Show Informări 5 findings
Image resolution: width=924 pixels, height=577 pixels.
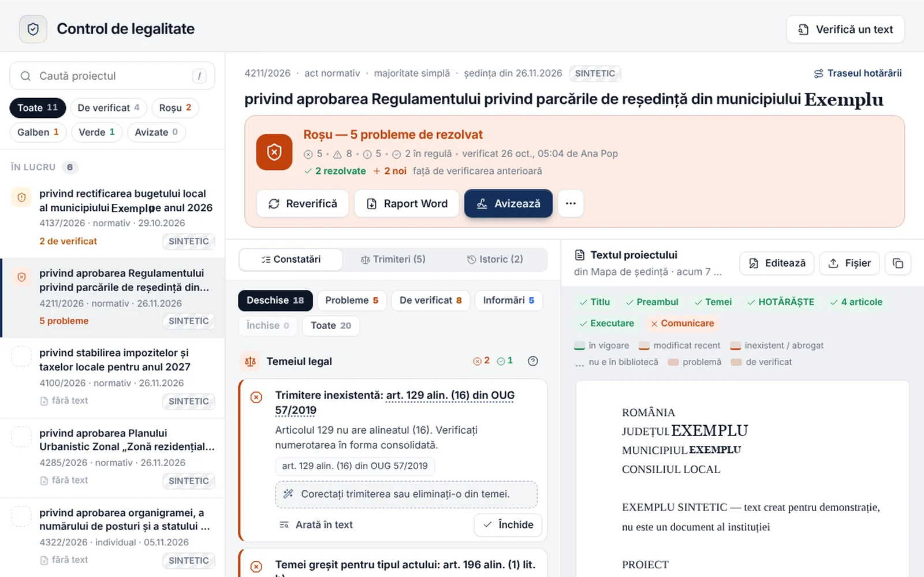(509, 300)
